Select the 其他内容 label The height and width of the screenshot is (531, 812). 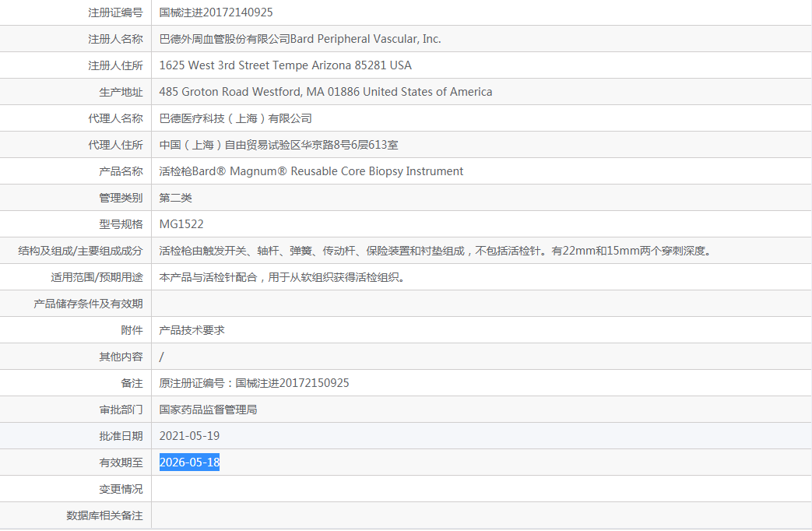click(121, 357)
